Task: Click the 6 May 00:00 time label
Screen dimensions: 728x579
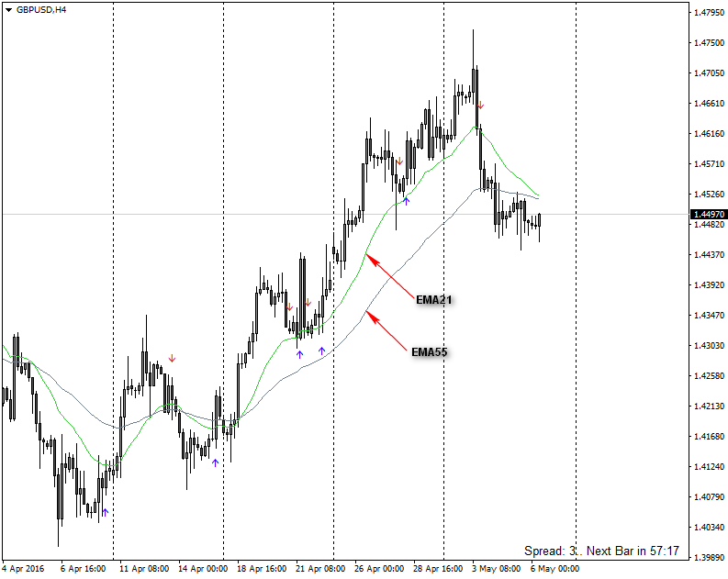Action: (554, 569)
